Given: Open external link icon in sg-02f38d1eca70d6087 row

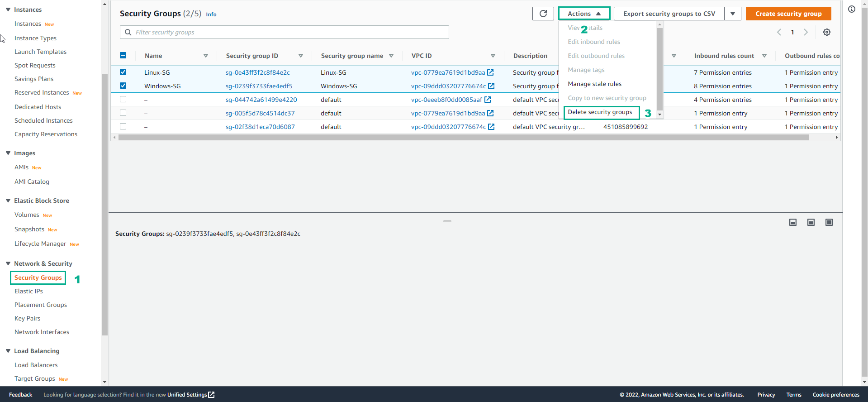Looking at the screenshot, I should 491,127.
